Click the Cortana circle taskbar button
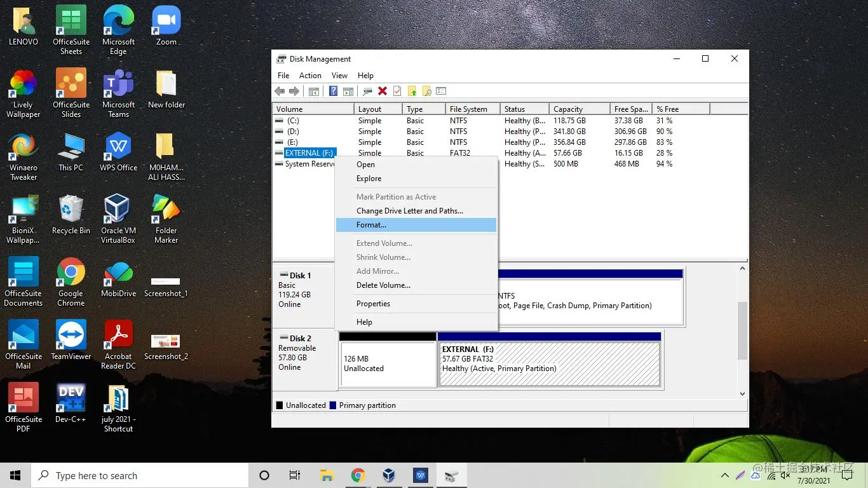This screenshot has height=488, width=868. [x=264, y=475]
